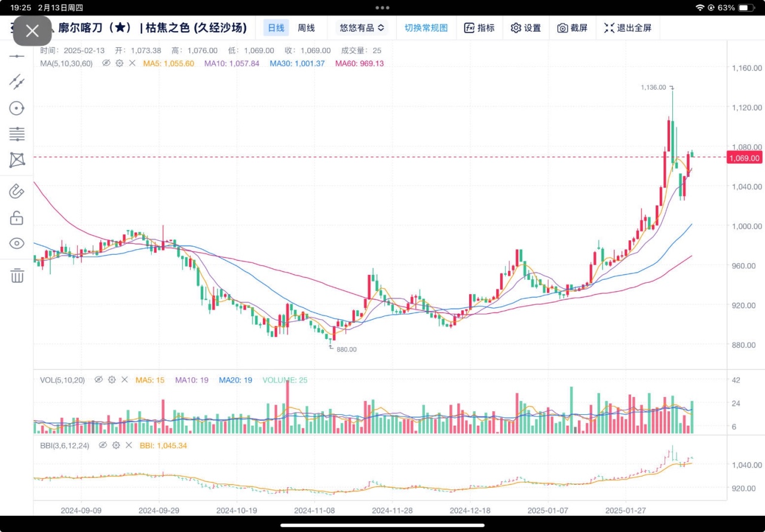The image size is (765, 532).
Task: Toggle the magnet snap mode
Action: [17, 191]
